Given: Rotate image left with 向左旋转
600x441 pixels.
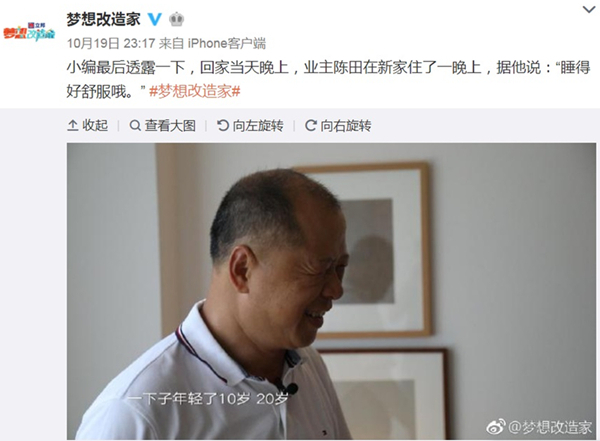Looking at the screenshot, I should [250, 125].
